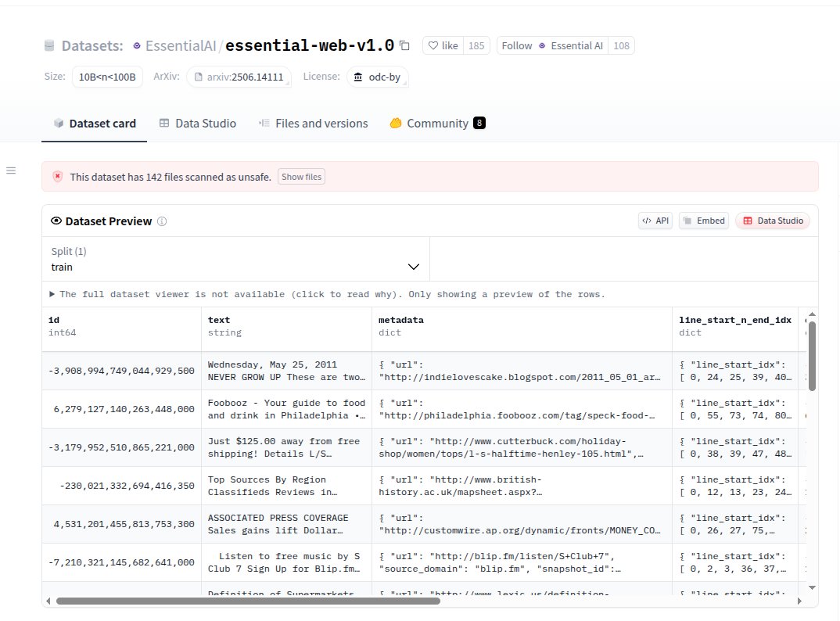Open the 108 followers count
Image resolution: width=840 pixels, height=621 pixels.
pos(622,45)
